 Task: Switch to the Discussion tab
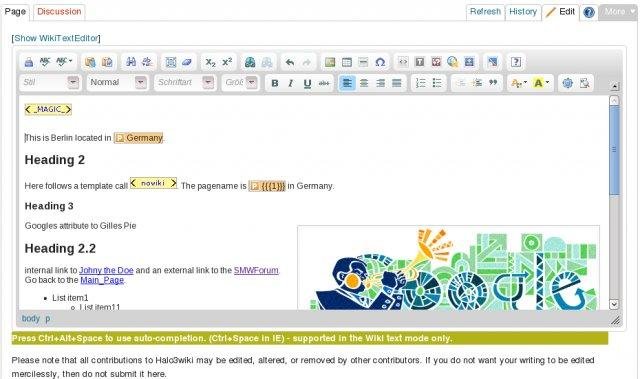[x=59, y=11]
